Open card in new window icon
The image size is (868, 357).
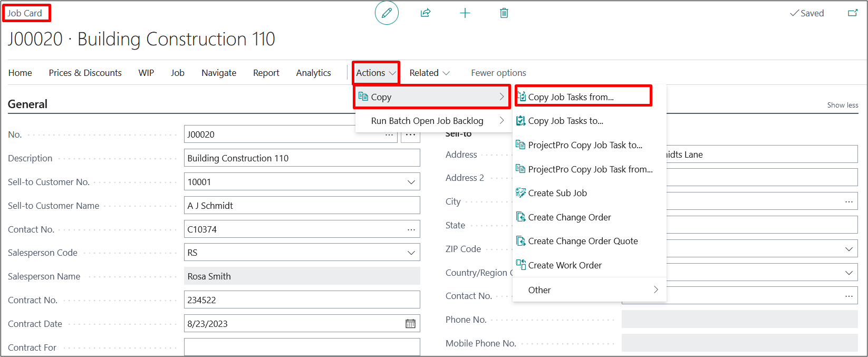[x=852, y=13]
